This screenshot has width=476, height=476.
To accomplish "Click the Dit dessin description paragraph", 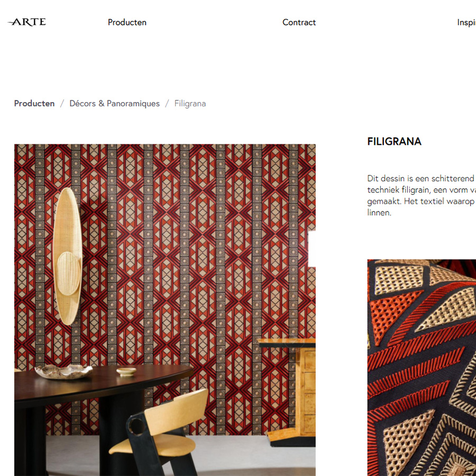I will 422,196.
